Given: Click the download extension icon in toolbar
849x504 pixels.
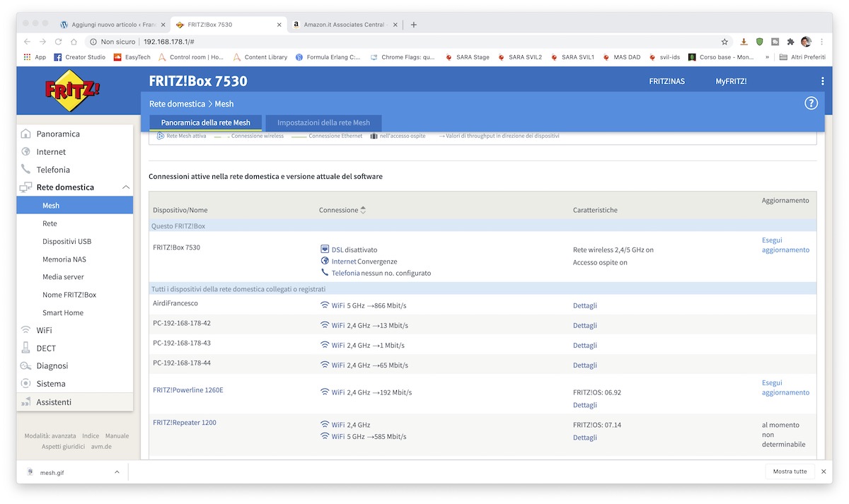Looking at the screenshot, I should [x=744, y=42].
